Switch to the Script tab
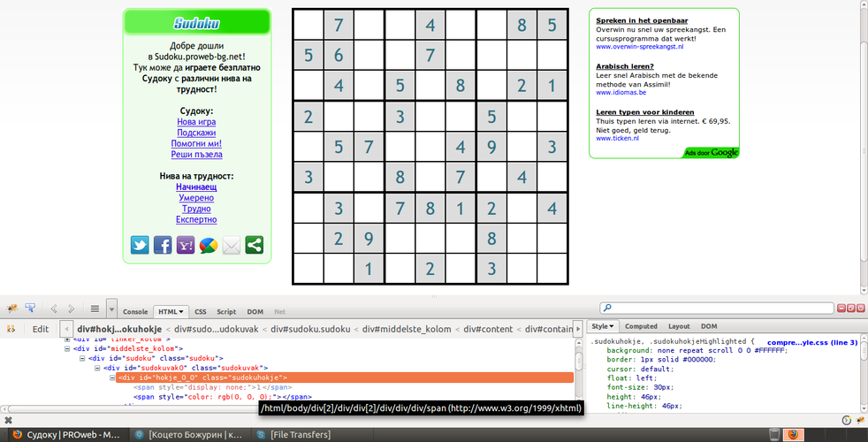868x442 pixels. pos(226,312)
